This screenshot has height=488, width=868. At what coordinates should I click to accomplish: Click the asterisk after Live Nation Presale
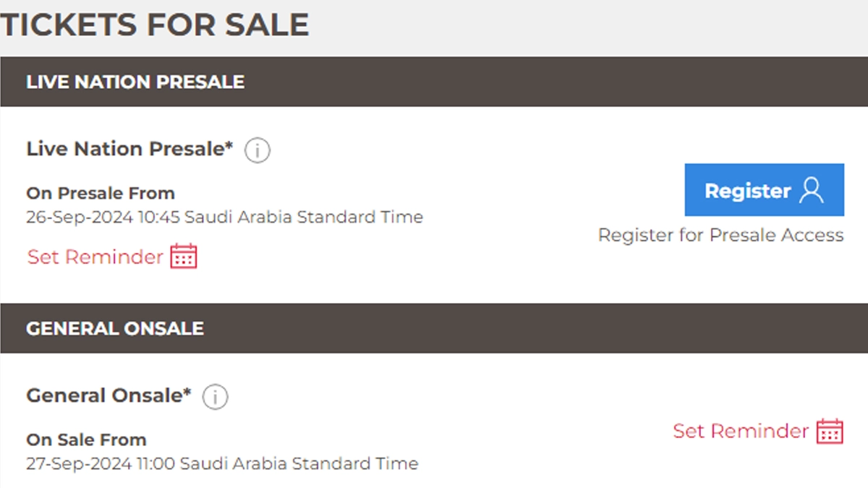pos(229,146)
